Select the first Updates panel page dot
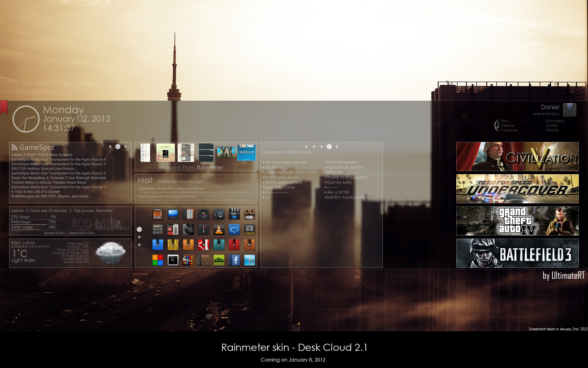588x368 pixels. (306, 147)
